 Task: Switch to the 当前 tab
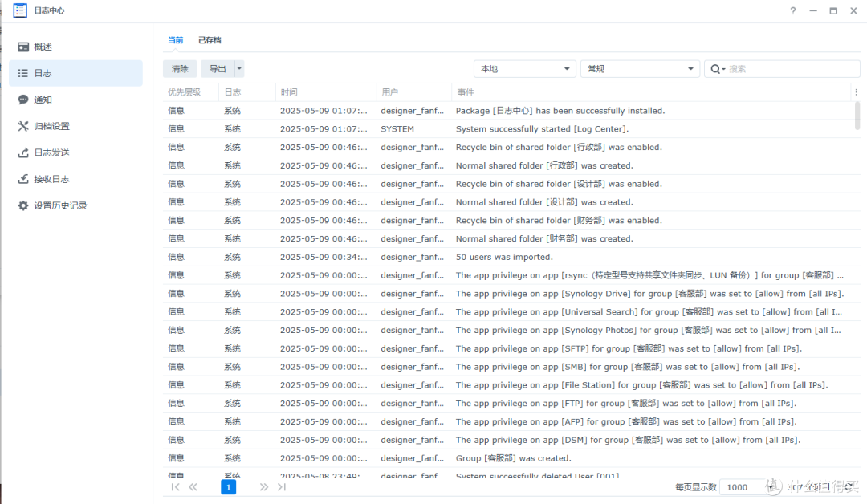(x=176, y=40)
